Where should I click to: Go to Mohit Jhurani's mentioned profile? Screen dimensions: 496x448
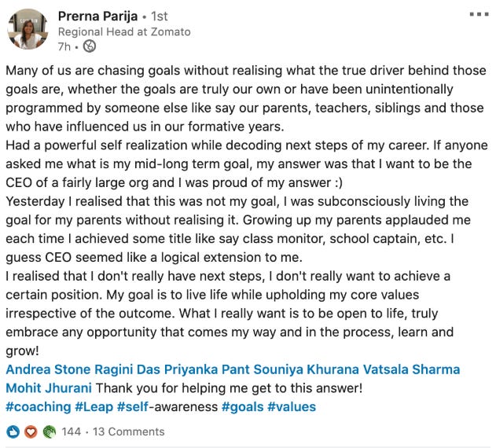tap(49, 388)
